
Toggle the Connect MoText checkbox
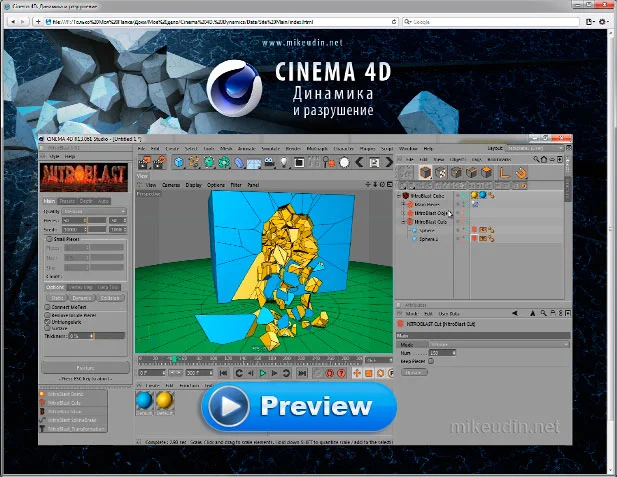tap(48, 307)
